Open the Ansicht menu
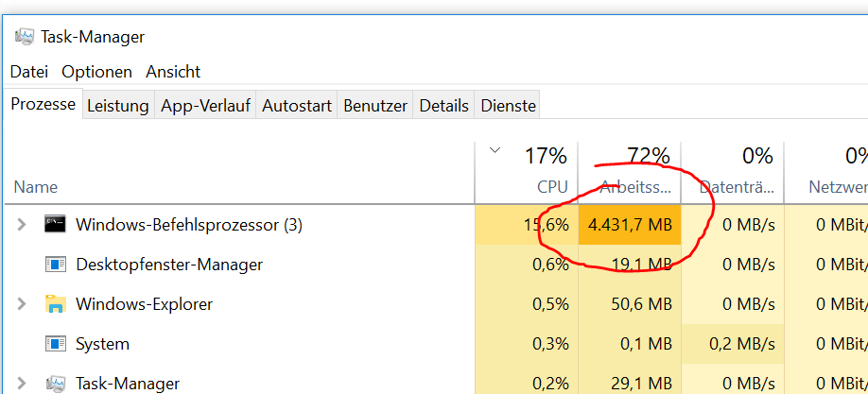Viewport: 868px width, 394px height. [x=173, y=72]
